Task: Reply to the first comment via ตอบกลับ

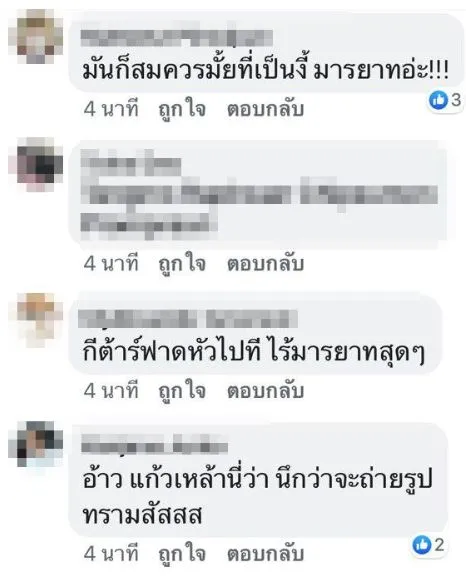Action: pos(265,109)
